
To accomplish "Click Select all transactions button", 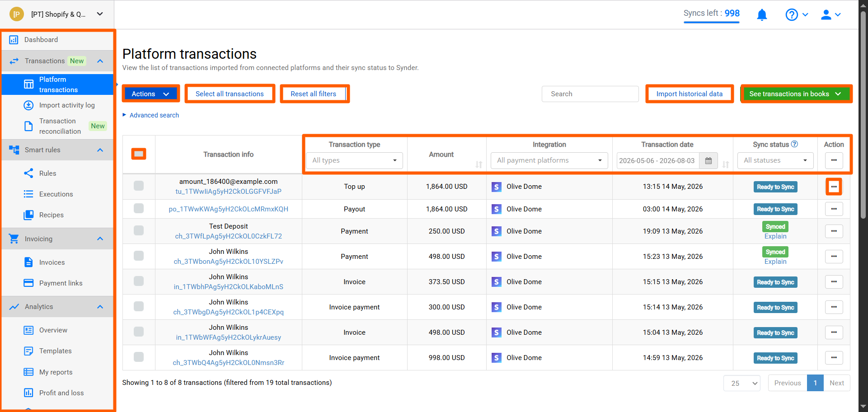I will [x=230, y=94].
